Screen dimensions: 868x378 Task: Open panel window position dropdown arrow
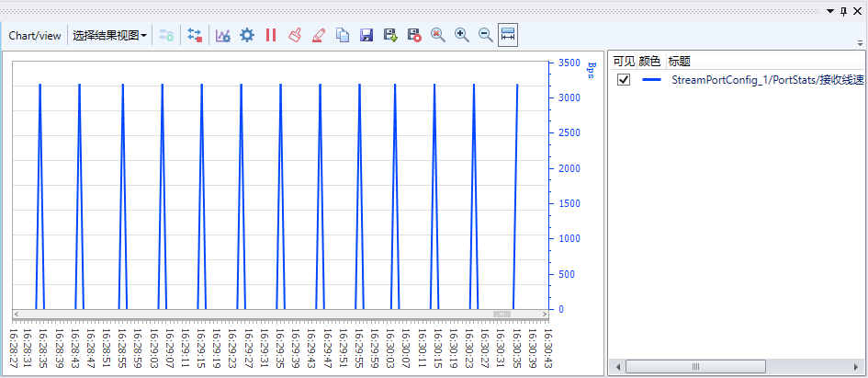[830, 10]
